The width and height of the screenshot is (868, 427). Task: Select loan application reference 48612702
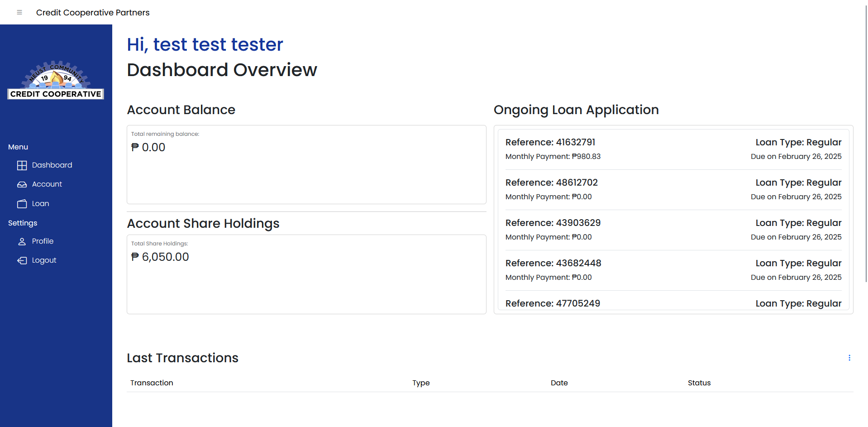click(673, 190)
